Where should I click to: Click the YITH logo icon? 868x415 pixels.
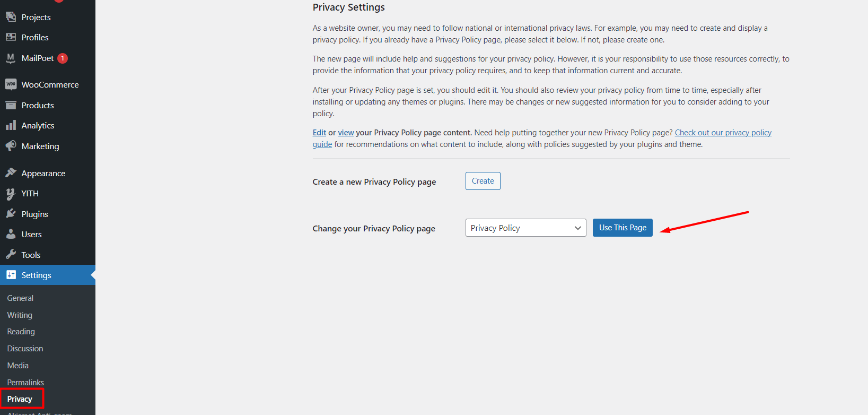(11, 194)
